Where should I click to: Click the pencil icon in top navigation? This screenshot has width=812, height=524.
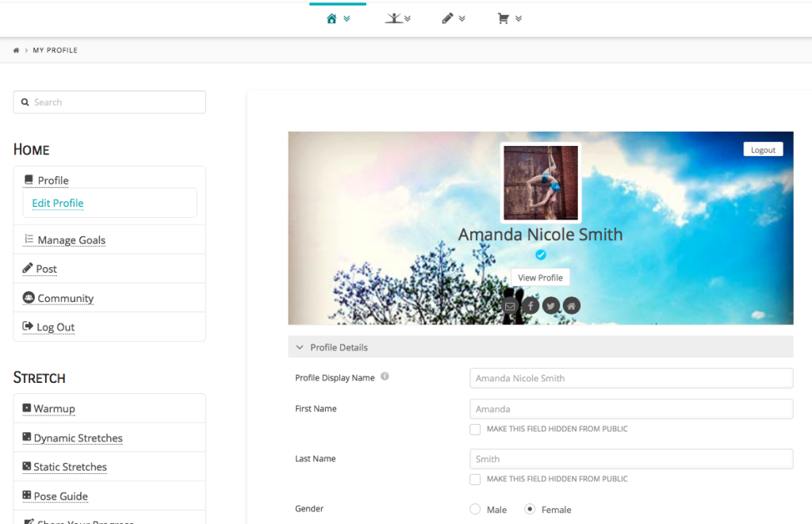tap(447, 19)
